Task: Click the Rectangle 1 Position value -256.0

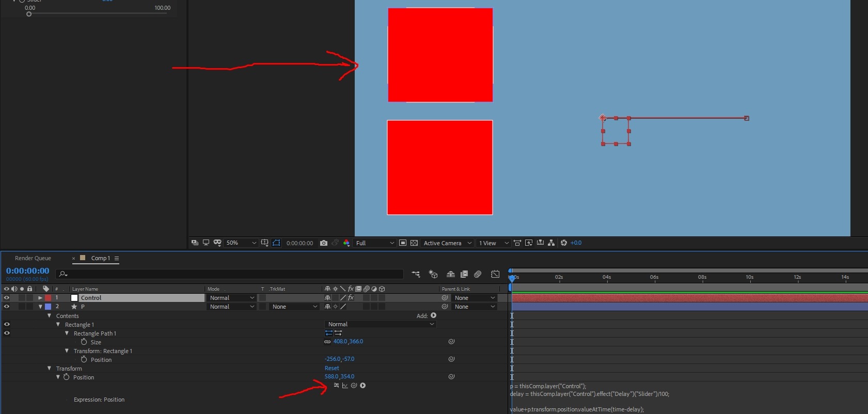Action: (333, 359)
